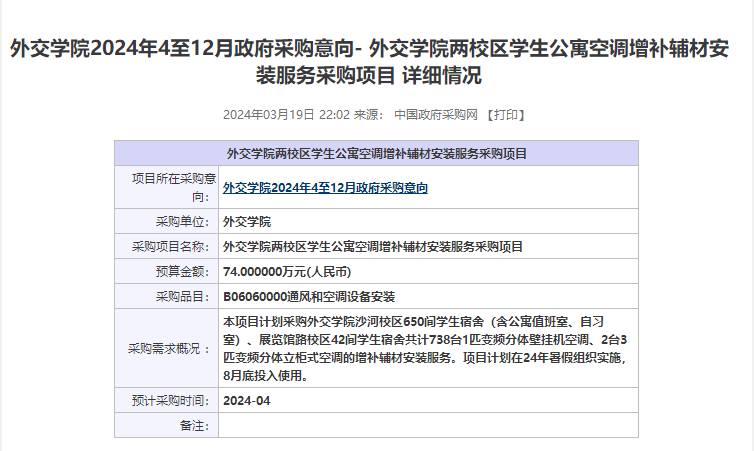This screenshot has width=754, height=451.
Task: Click the 外交学院 purchaser value cell
Action: (247, 221)
